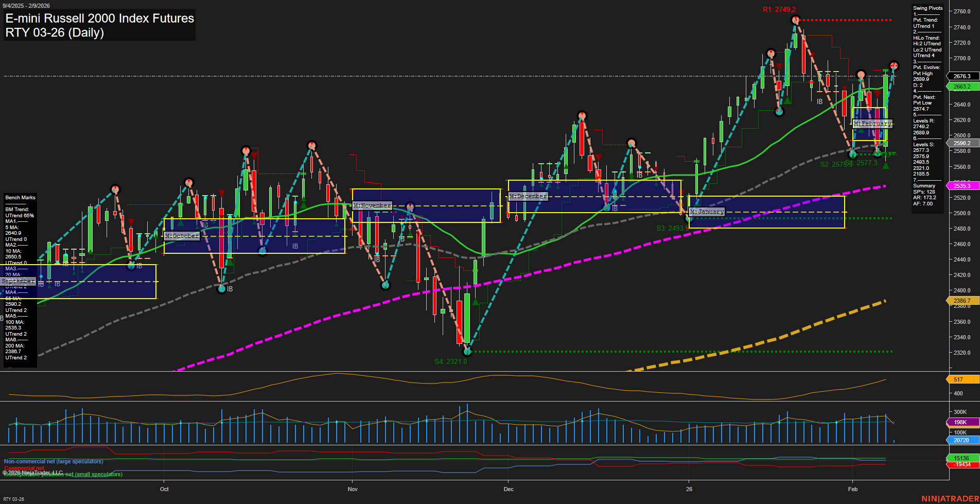Select the M:February zone label
This screenshot has width=980, height=504.
coord(872,124)
